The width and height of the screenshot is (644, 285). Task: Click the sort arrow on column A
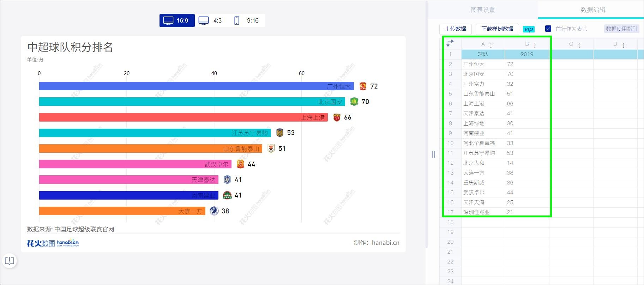[x=491, y=45]
